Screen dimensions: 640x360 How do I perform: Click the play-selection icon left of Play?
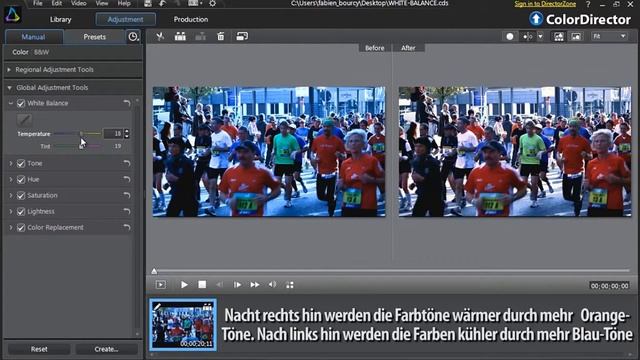click(161, 284)
